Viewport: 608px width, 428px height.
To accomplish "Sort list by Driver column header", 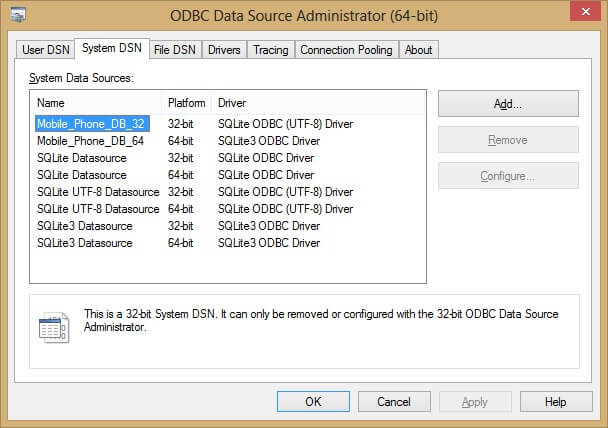I will tap(318, 103).
